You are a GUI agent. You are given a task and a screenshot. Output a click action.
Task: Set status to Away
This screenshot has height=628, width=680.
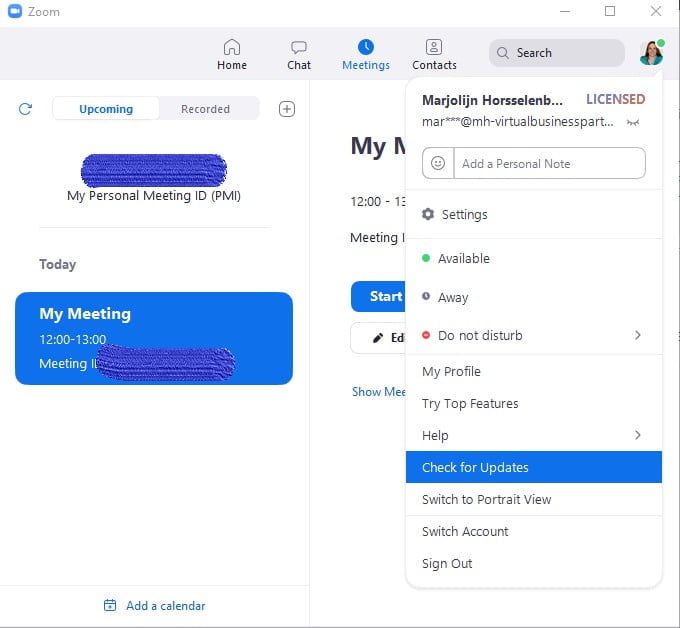coord(452,297)
